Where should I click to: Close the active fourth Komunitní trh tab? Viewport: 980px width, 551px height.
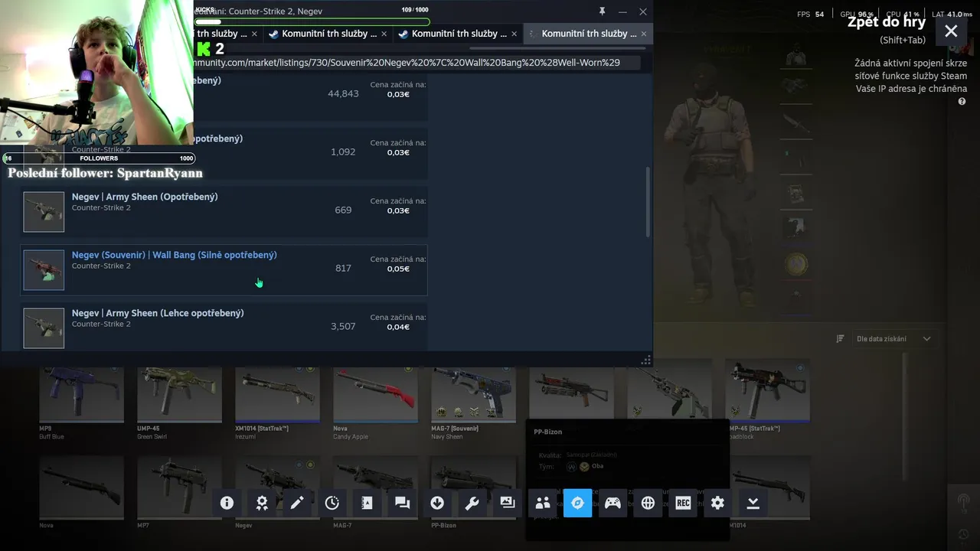(x=644, y=34)
